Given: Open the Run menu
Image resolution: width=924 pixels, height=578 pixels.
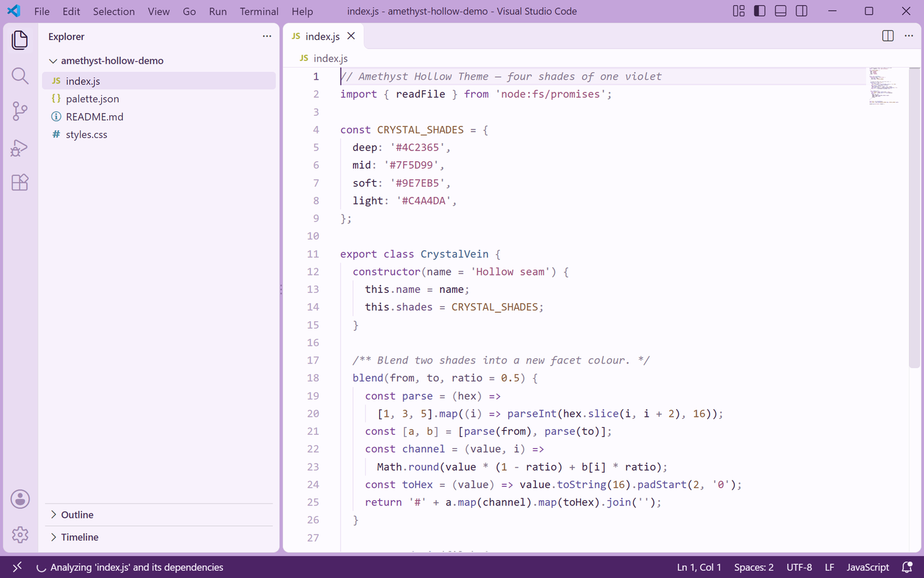Looking at the screenshot, I should (x=218, y=12).
